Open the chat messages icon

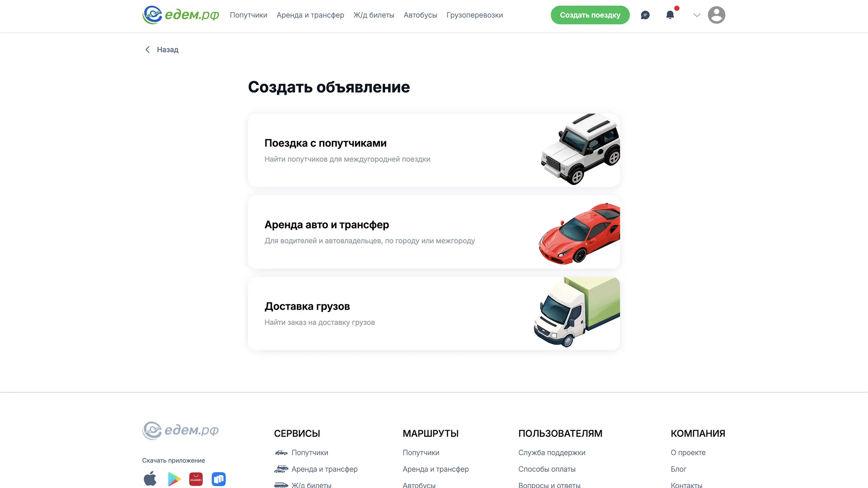(x=645, y=15)
